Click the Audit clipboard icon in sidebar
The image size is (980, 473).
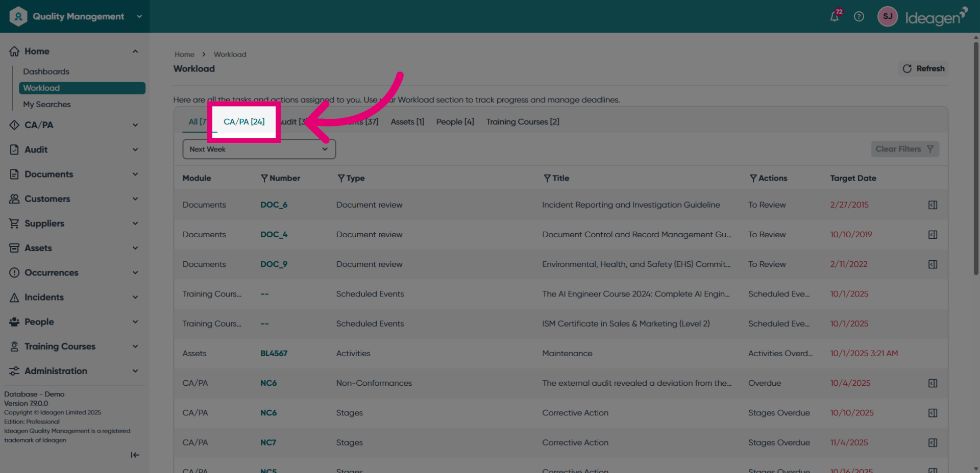(14, 150)
